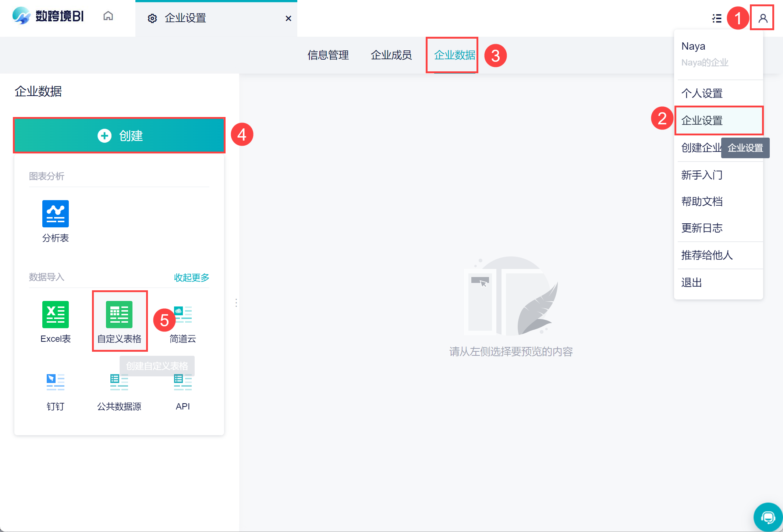Screen dimensions: 783x532
Task: Close the 企业设置 tab
Action: pos(288,18)
